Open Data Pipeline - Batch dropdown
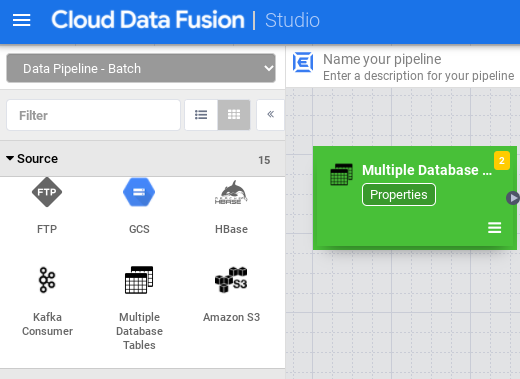Viewport: 520px width, 379px height. click(141, 68)
